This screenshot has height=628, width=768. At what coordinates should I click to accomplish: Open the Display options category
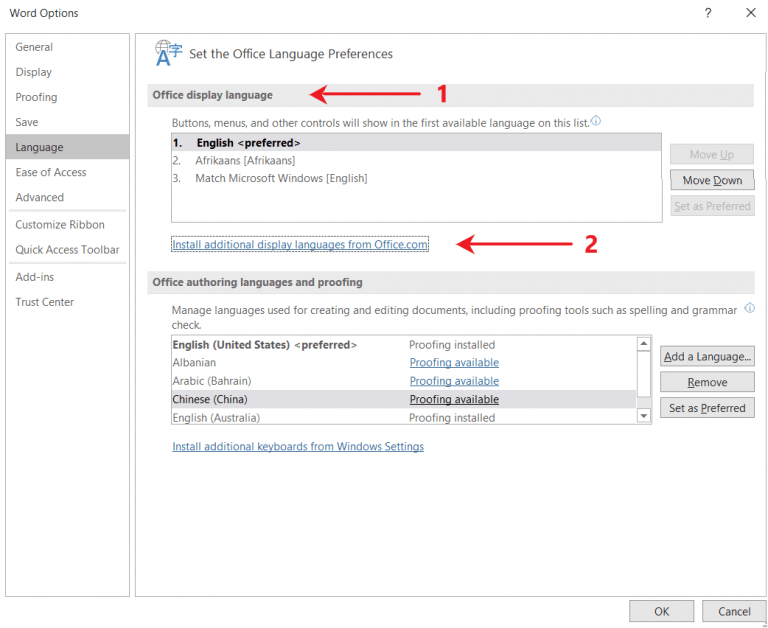68,72
